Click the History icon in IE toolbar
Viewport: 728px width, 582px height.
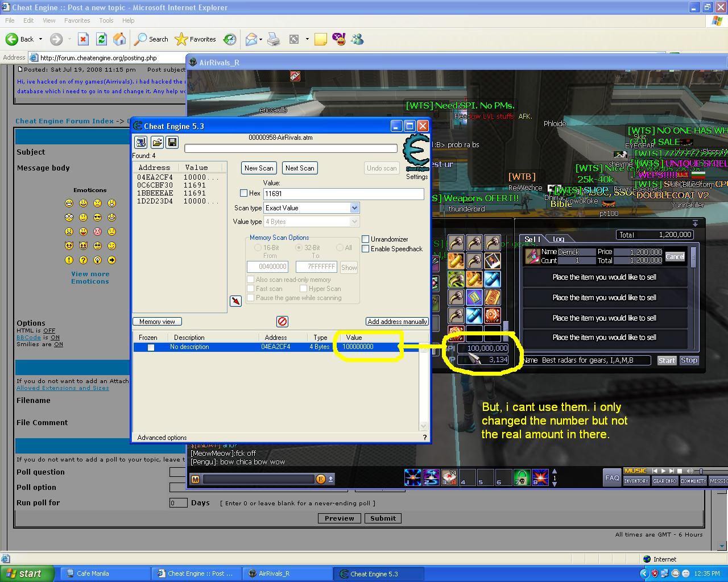230,39
